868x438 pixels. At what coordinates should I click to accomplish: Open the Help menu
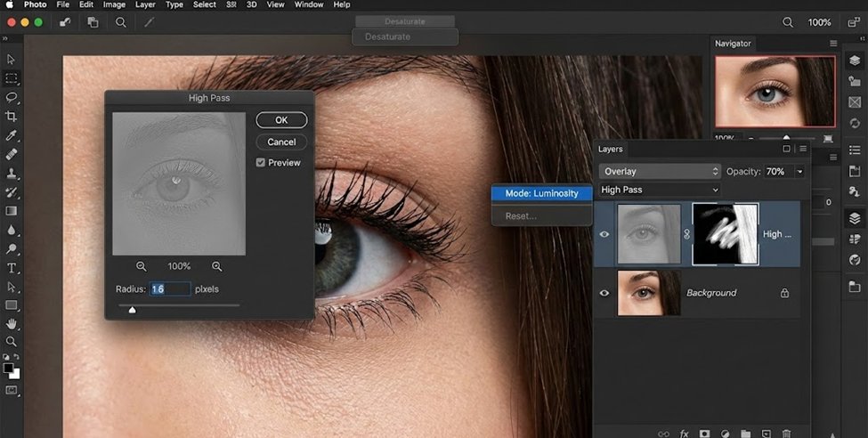pyautogui.click(x=342, y=4)
